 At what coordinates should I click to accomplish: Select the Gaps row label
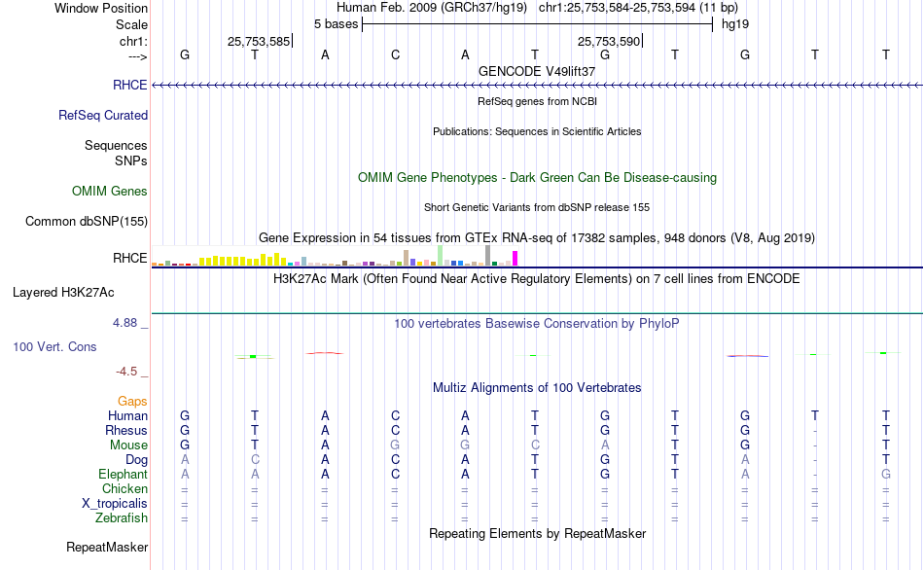(x=132, y=401)
